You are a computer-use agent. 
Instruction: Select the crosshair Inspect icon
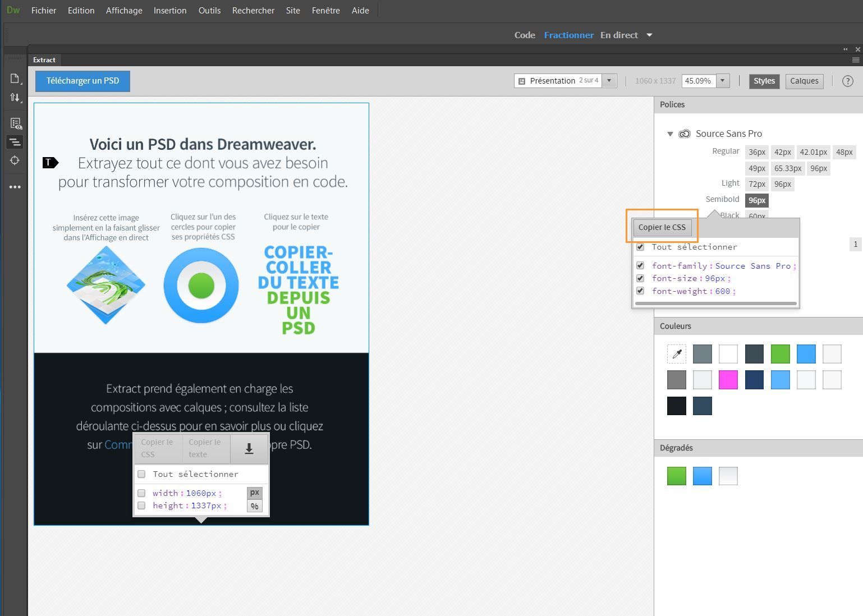[x=15, y=160]
